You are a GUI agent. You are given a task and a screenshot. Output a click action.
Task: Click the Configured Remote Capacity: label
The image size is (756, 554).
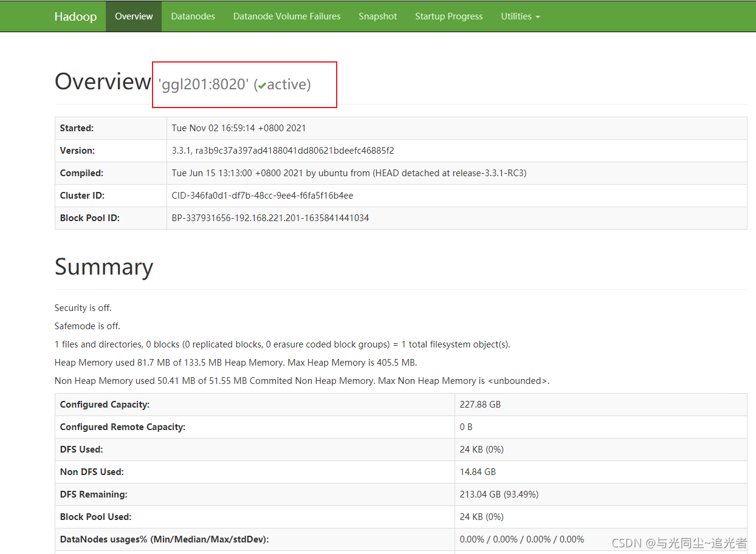click(x=123, y=427)
